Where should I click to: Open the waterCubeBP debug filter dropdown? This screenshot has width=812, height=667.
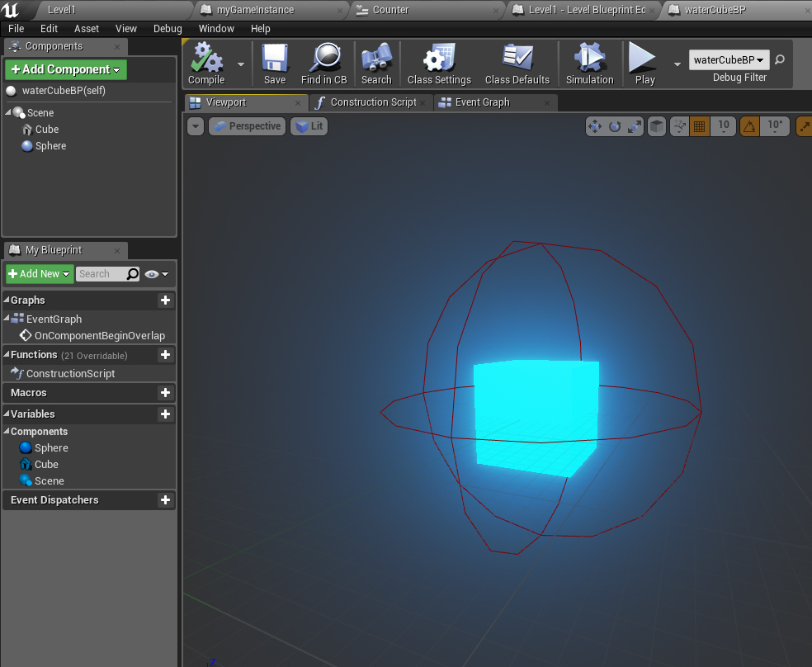tap(729, 59)
